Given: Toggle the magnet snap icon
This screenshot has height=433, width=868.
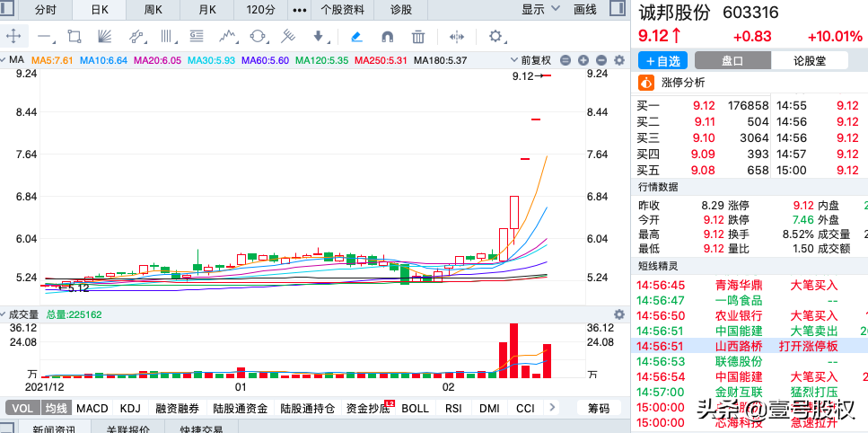Looking at the screenshot, I should (x=388, y=37).
